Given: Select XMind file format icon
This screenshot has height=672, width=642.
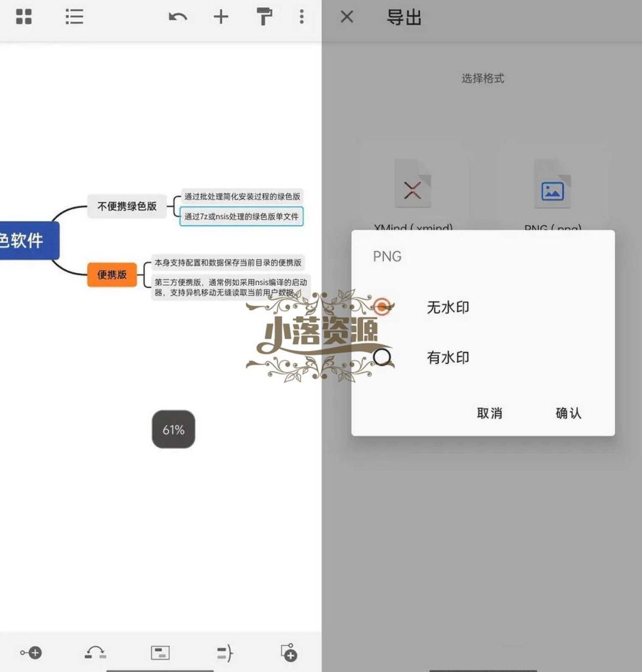Looking at the screenshot, I should tap(413, 184).
